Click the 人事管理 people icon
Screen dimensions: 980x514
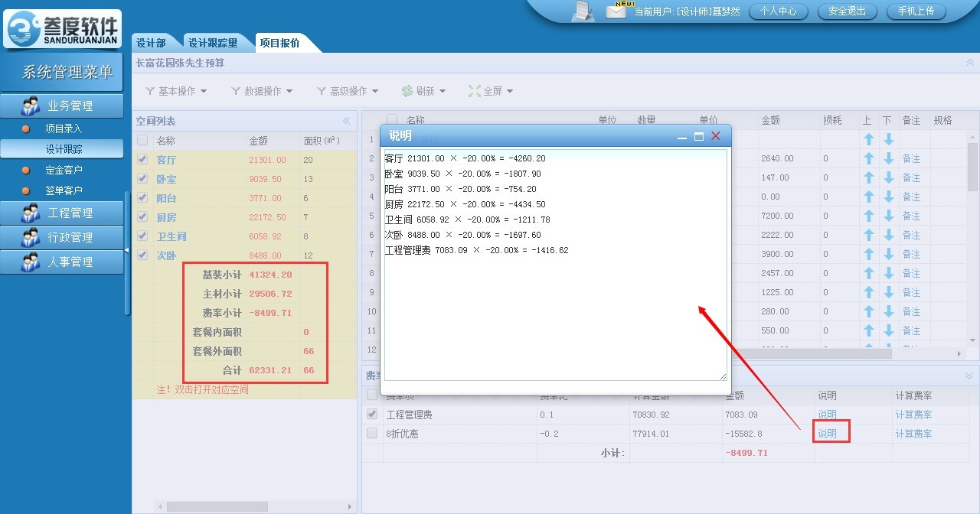(x=31, y=262)
